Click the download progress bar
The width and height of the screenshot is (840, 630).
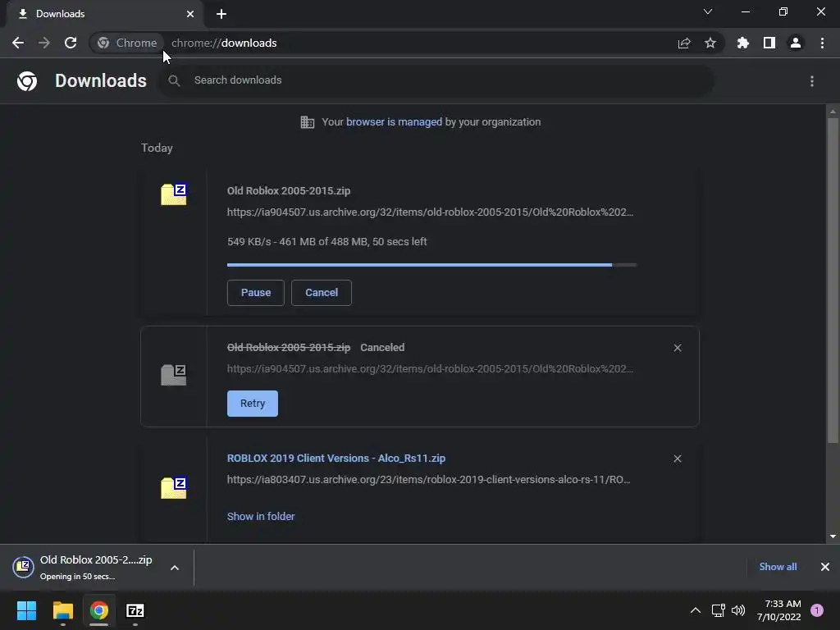(x=431, y=265)
